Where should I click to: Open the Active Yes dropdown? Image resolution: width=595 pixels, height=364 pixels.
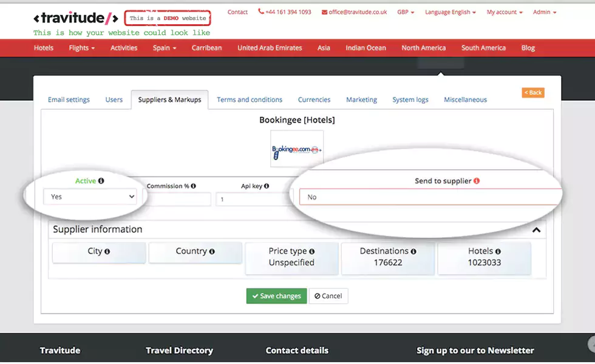click(x=90, y=197)
